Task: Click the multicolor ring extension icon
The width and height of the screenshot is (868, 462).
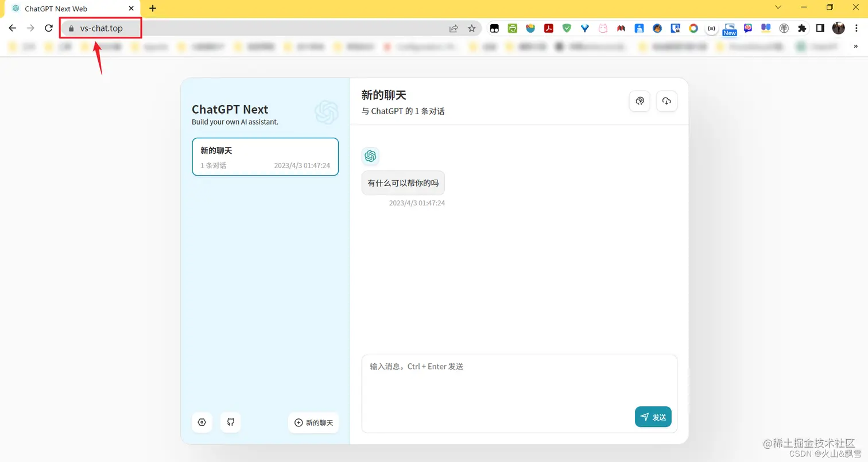Action: (x=693, y=28)
